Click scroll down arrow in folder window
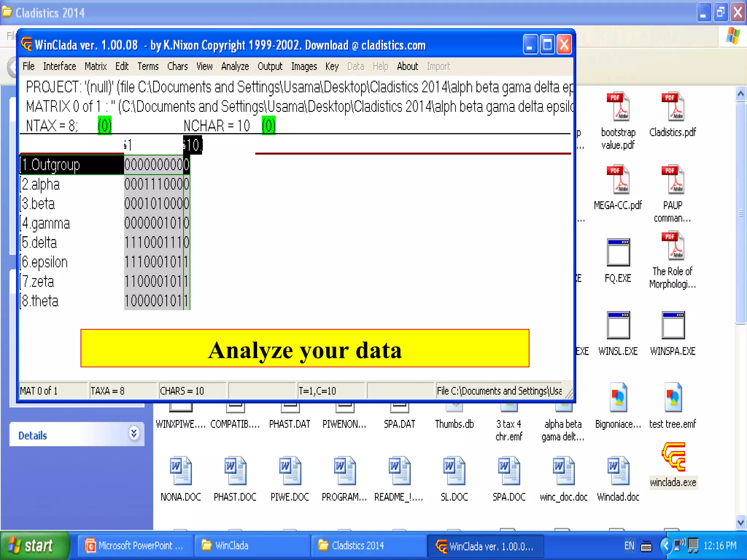747x560 pixels. tap(741, 522)
